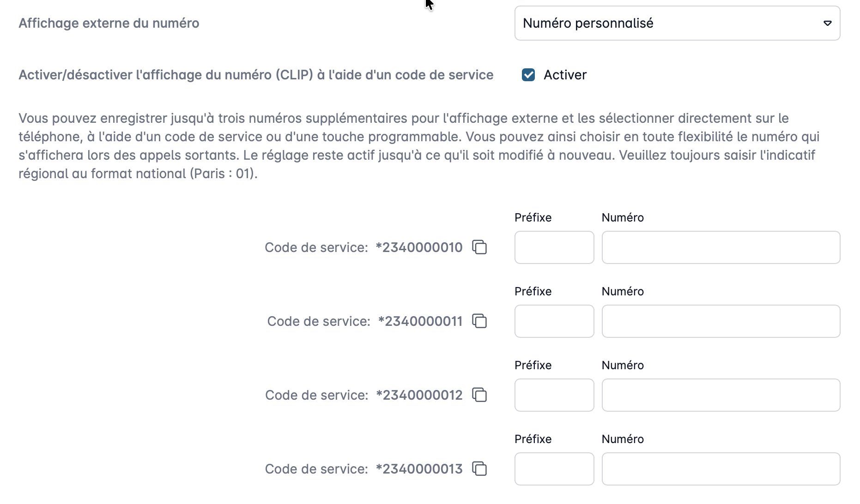The width and height of the screenshot is (860, 504).
Task: Copy service code *2340000011
Action: [479, 321]
